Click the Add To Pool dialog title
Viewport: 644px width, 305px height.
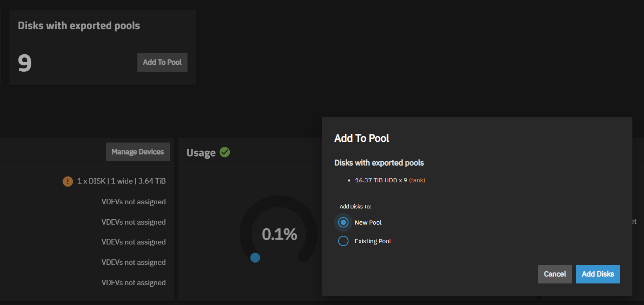tap(361, 138)
